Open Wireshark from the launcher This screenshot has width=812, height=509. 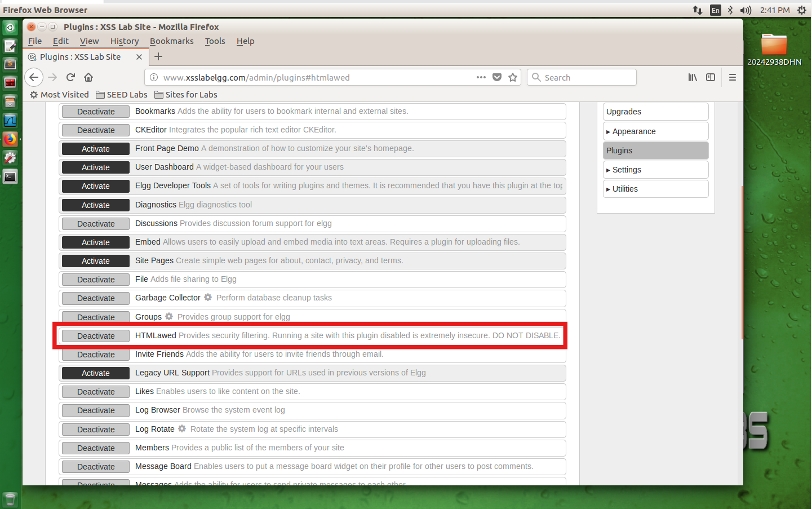[10, 120]
